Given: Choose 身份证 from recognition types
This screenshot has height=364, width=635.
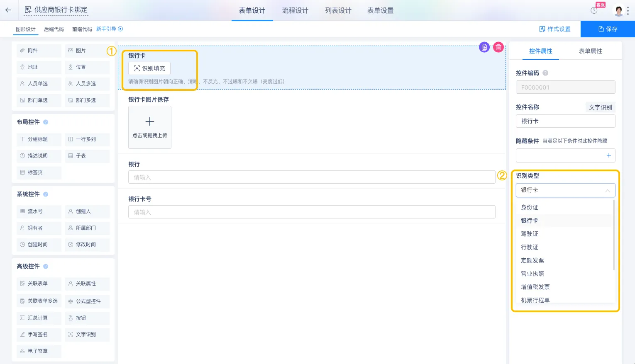Looking at the screenshot, I should [564, 207].
